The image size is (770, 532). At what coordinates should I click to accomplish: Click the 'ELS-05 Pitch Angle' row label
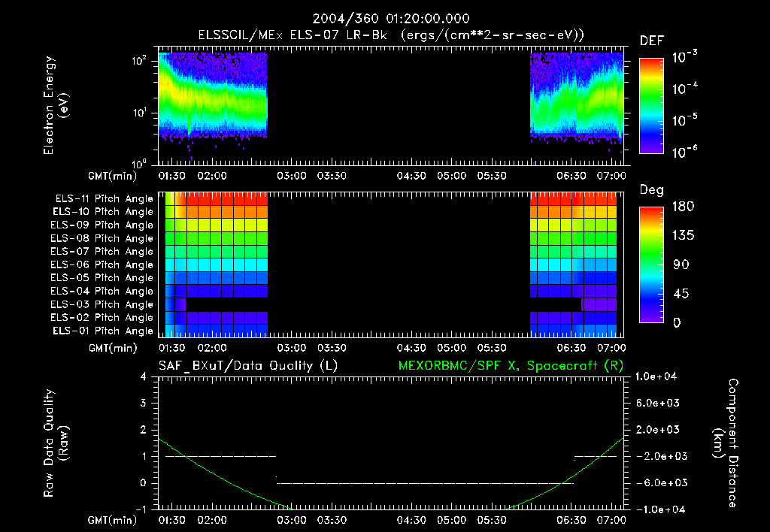[x=102, y=278]
